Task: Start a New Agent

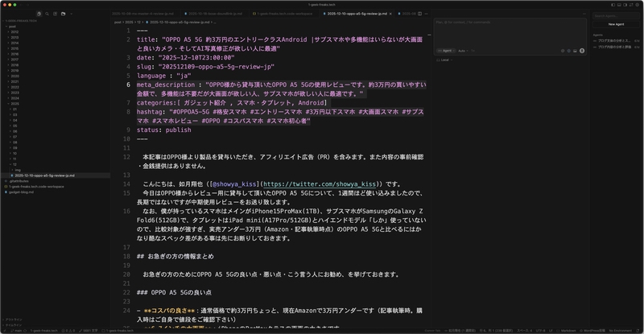Action: 616,24
